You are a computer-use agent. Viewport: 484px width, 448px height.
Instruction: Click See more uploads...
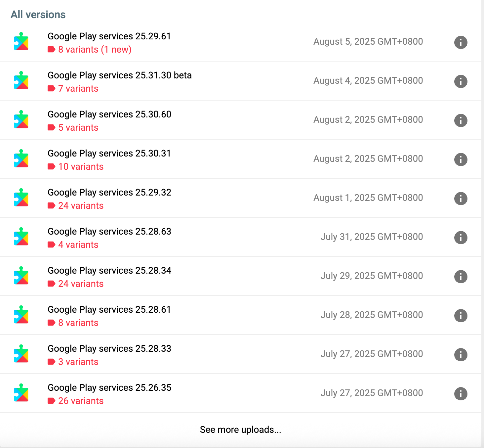(240, 429)
